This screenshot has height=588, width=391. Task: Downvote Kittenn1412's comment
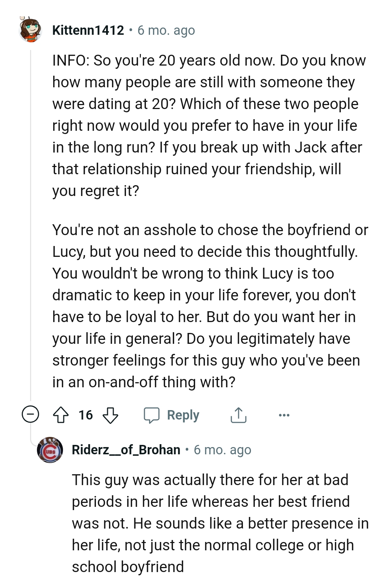(x=110, y=415)
